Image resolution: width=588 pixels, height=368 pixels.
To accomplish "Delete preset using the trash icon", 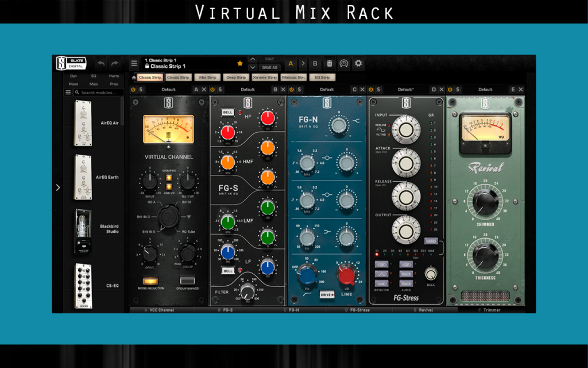I will [x=329, y=63].
